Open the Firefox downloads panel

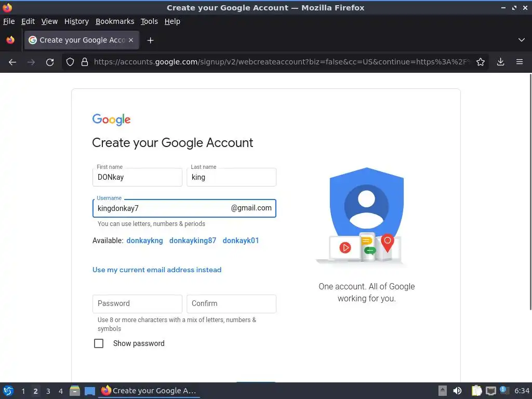(500, 62)
